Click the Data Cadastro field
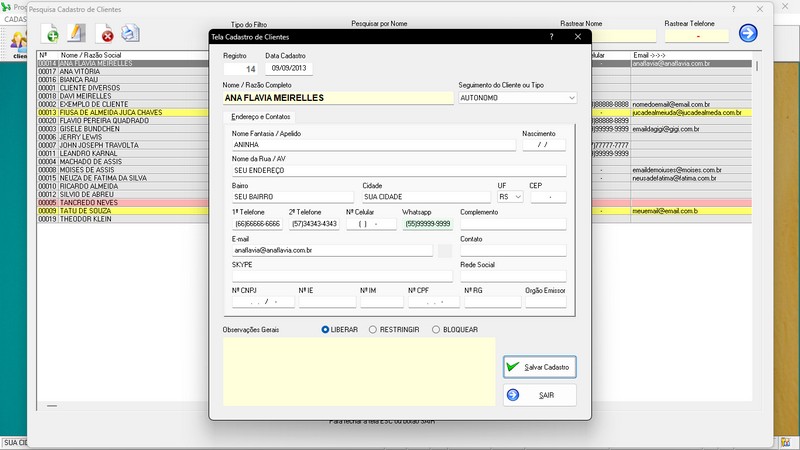The image size is (800, 450). (x=289, y=68)
